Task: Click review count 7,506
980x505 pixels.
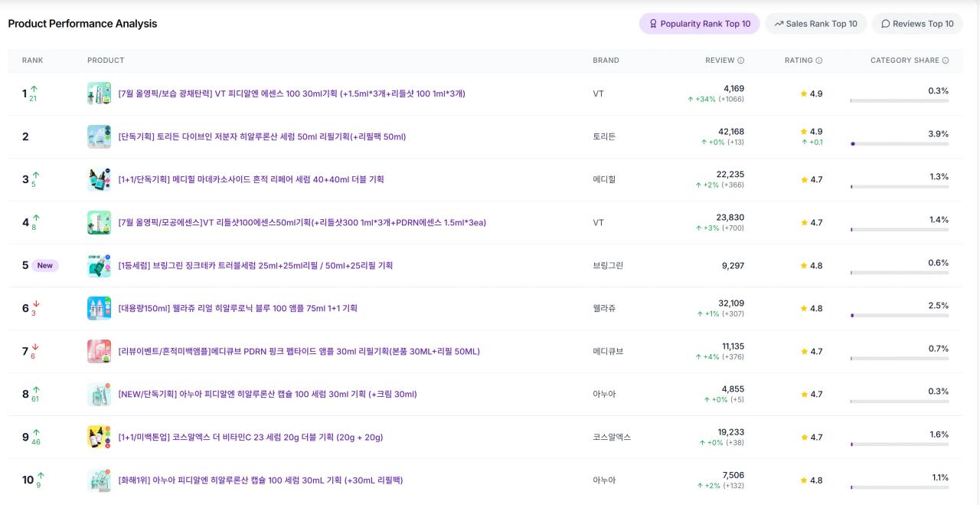Action: (x=733, y=475)
